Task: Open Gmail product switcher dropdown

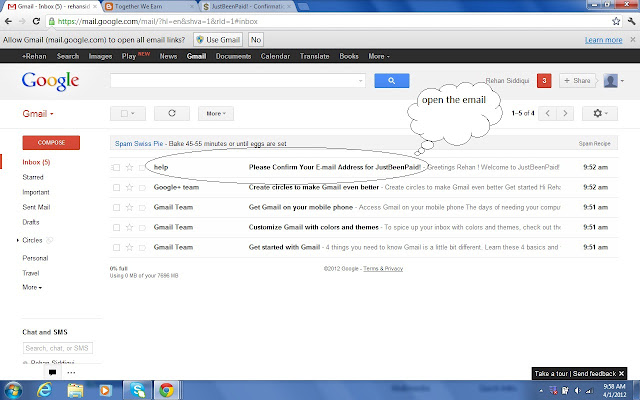Action: (x=38, y=114)
